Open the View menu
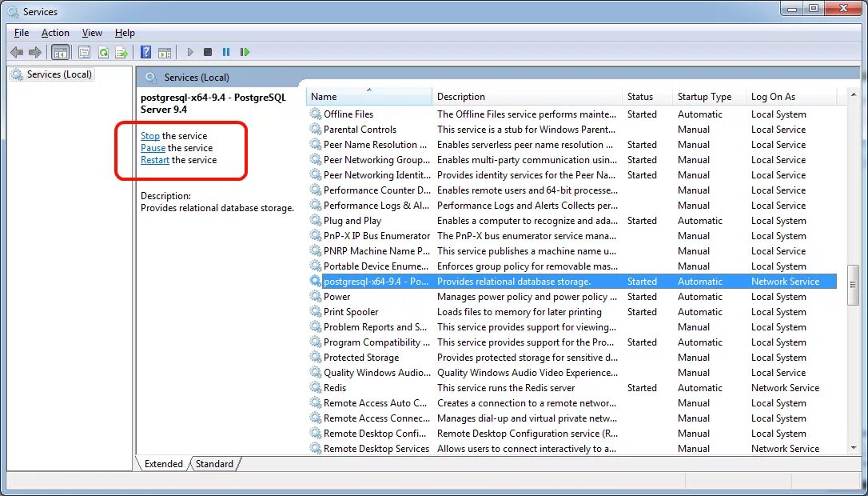Image resolution: width=868 pixels, height=496 pixels. pyautogui.click(x=92, y=33)
